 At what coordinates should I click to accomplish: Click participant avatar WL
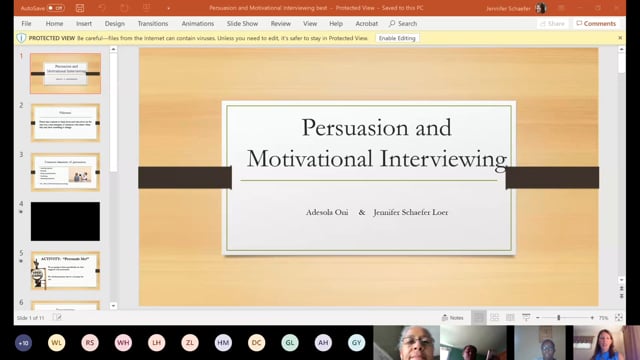pyautogui.click(x=56, y=343)
